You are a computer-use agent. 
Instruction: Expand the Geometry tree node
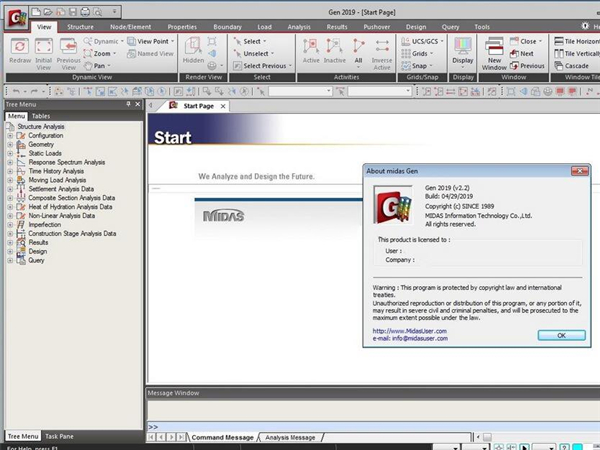[10, 144]
